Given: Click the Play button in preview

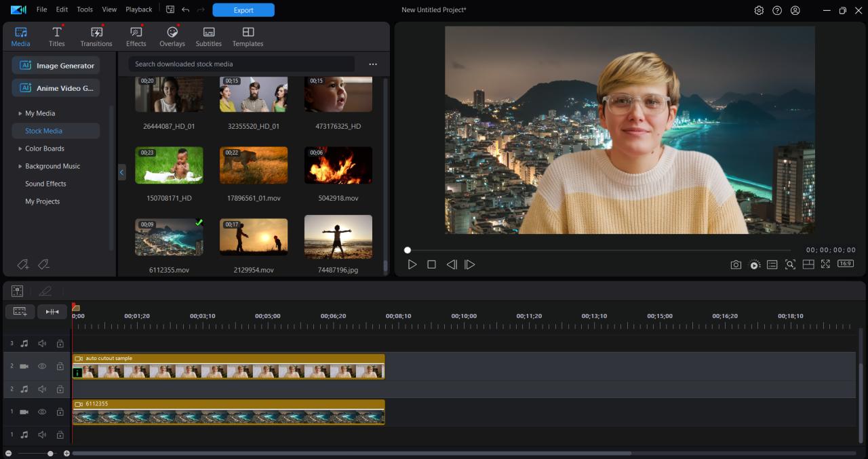Looking at the screenshot, I should click(x=412, y=264).
